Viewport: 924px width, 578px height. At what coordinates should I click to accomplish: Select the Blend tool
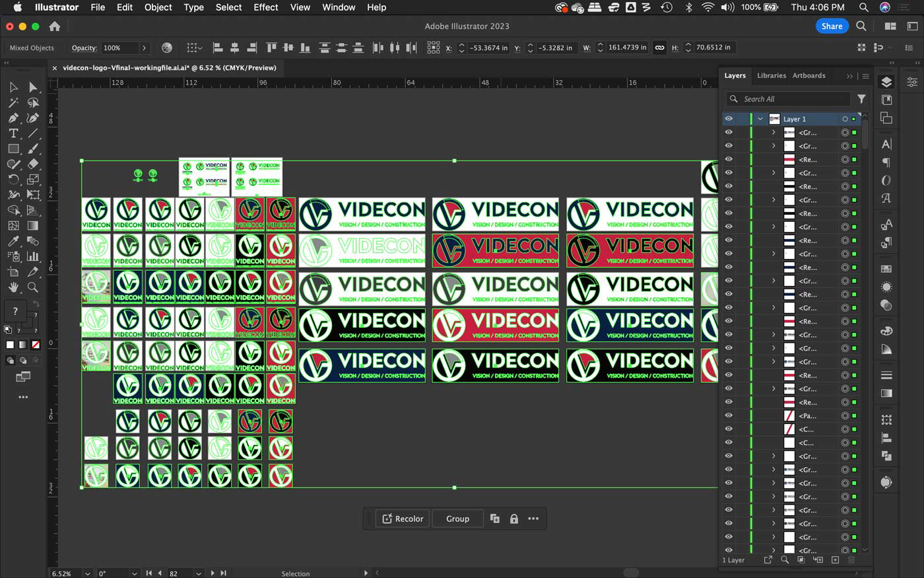click(x=33, y=241)
